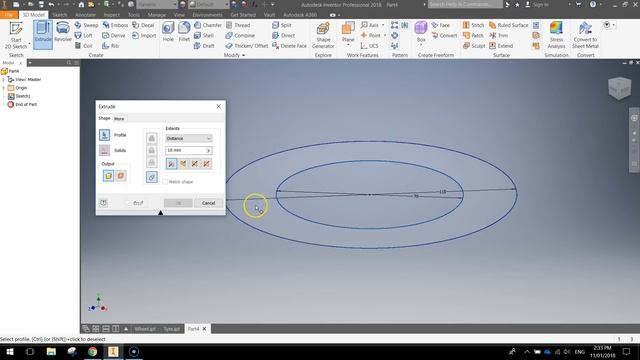Click Convert to Sheet Metal
The width and height of the screenshot is (640, 360).
pos(585,36)
